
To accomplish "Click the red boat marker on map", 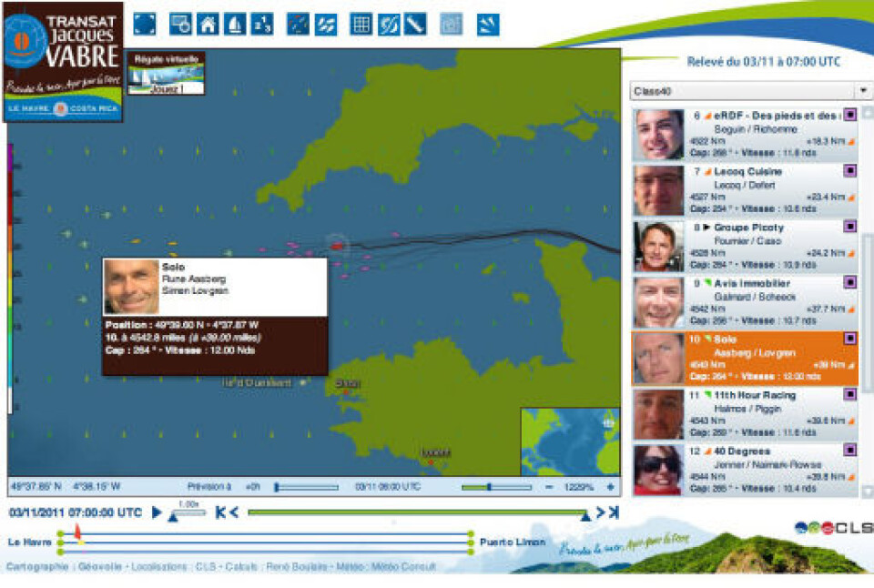I will tap(337, 245).
